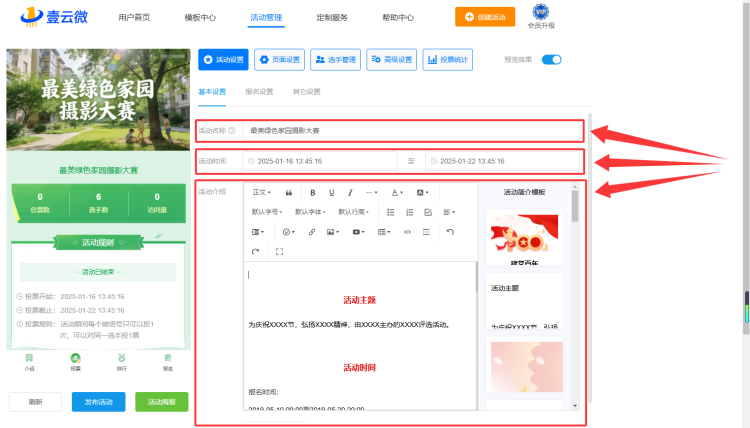
Task: Open the font color picker dropdown
Action: 397,193
